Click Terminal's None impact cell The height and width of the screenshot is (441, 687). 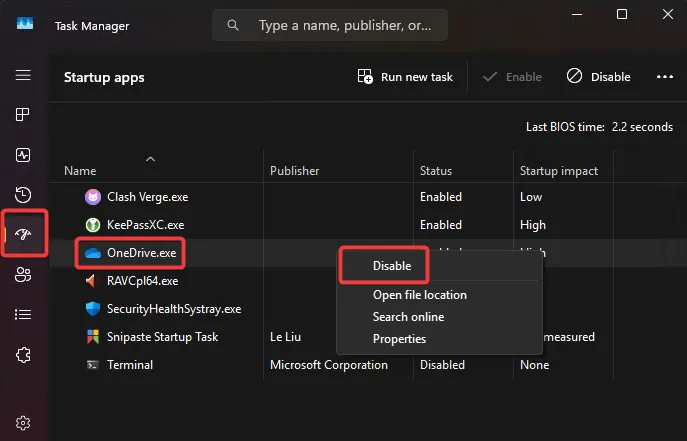pos(535,365)
